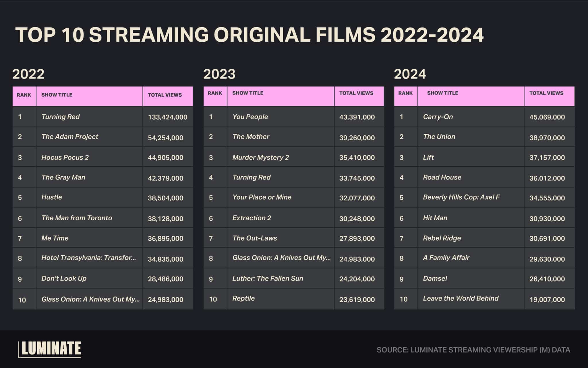Select 'The Man from Toronto' title

click(x=77, y=218)
